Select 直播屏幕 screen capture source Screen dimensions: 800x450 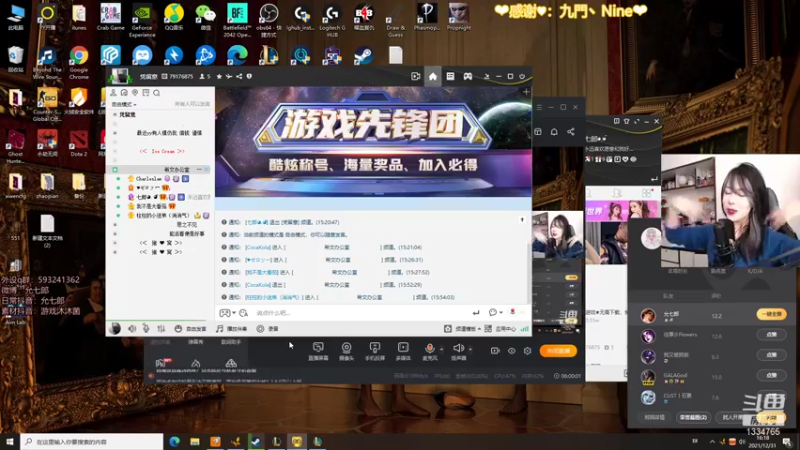pyautogui.click(x=318, y=351)
